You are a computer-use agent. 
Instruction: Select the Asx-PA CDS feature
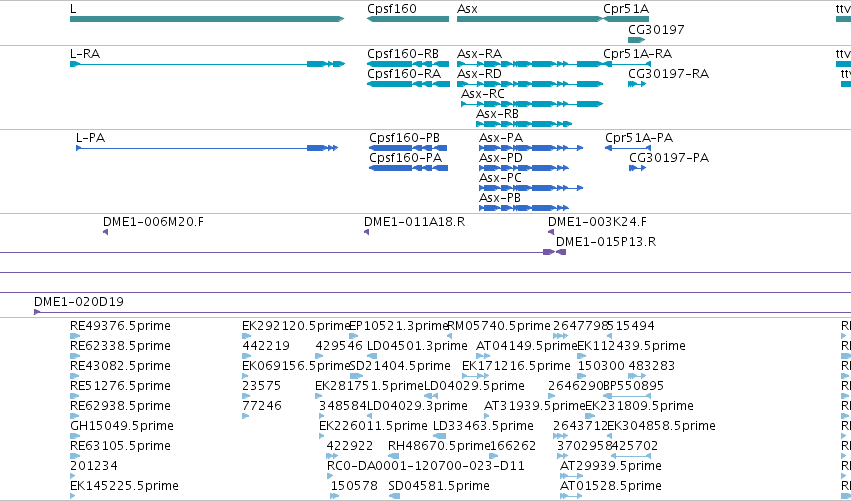coord(531,148)
